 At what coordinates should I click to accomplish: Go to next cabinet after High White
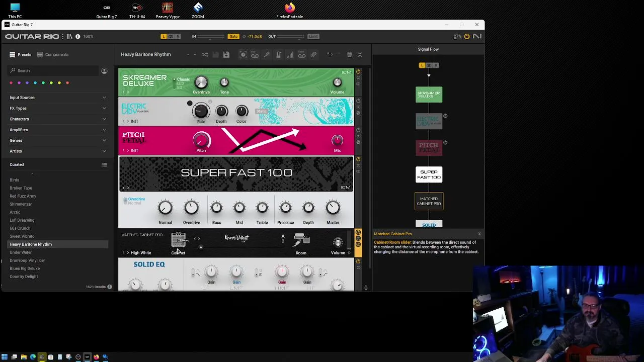[x=128, y=253]
